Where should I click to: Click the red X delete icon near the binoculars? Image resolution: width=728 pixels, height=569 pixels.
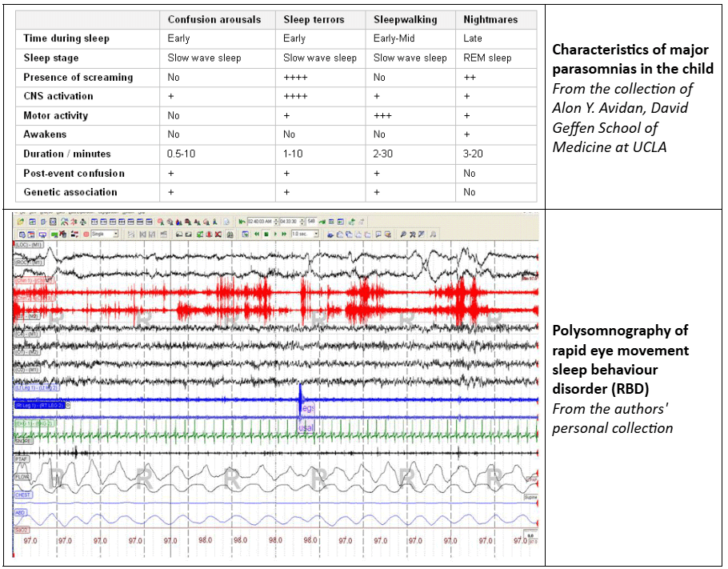tap(218, 234)
